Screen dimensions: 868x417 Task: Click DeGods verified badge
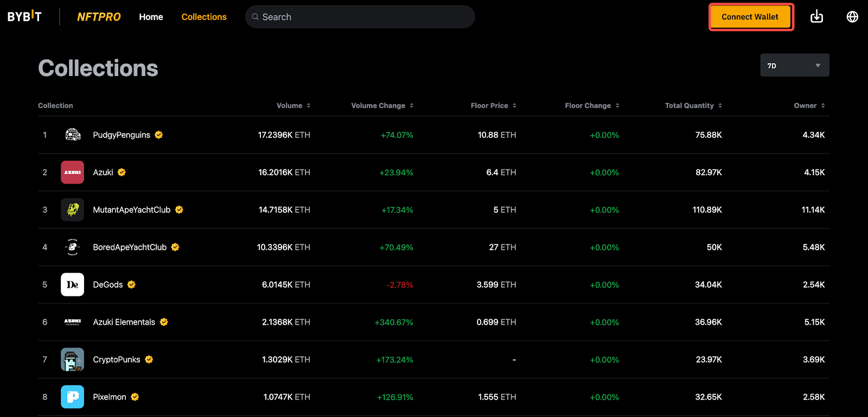(x=131, y=285)
